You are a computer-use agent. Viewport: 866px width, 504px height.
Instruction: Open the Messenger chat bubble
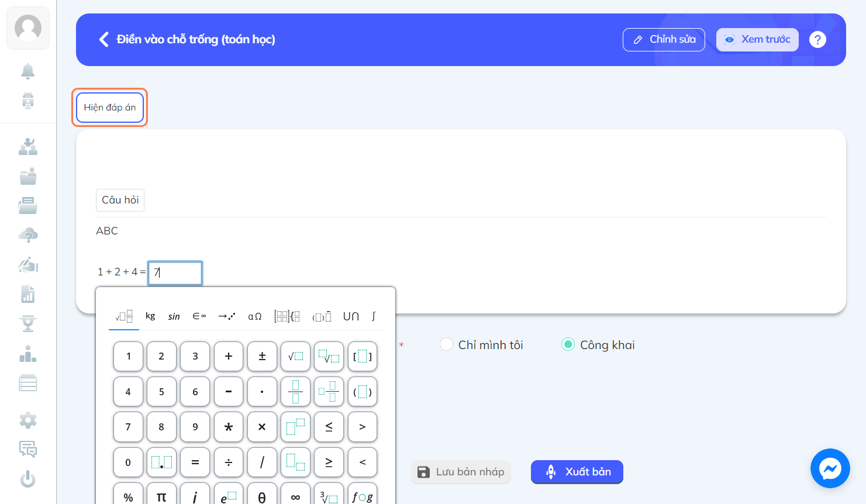pyautogui.click(x=830, y=468)
